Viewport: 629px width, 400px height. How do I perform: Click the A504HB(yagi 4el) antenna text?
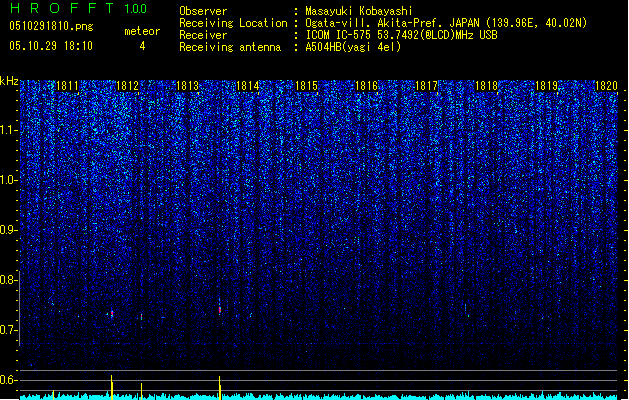click(x=353, y=47)
